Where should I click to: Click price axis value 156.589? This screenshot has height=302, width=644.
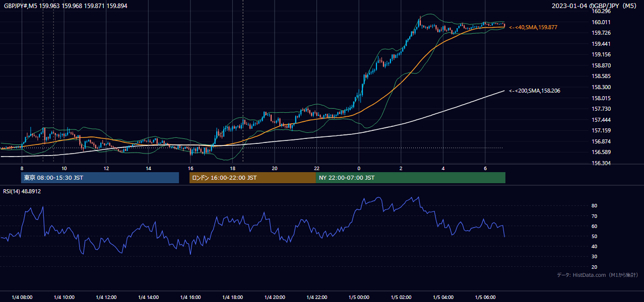pyautogui.click(x=602, y=152)
